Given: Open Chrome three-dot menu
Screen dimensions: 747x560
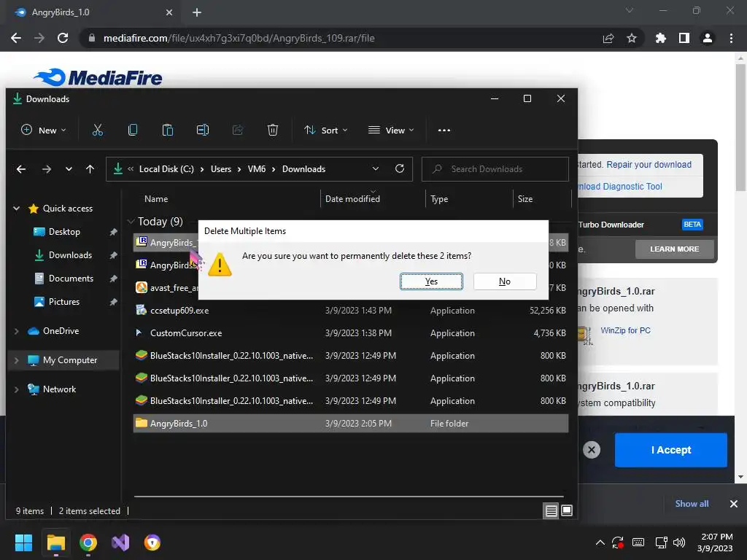Looking at the screenshot, I should point(731,38).
